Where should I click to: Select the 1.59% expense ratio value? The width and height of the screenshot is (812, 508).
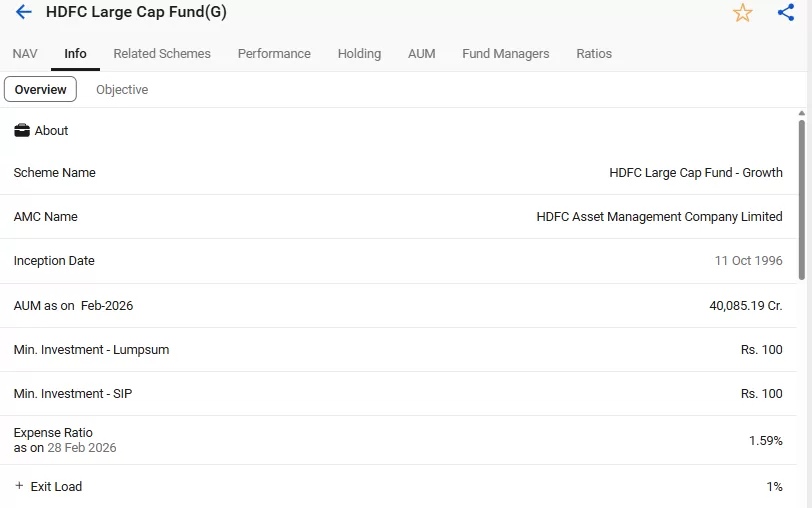pos(765,440)
